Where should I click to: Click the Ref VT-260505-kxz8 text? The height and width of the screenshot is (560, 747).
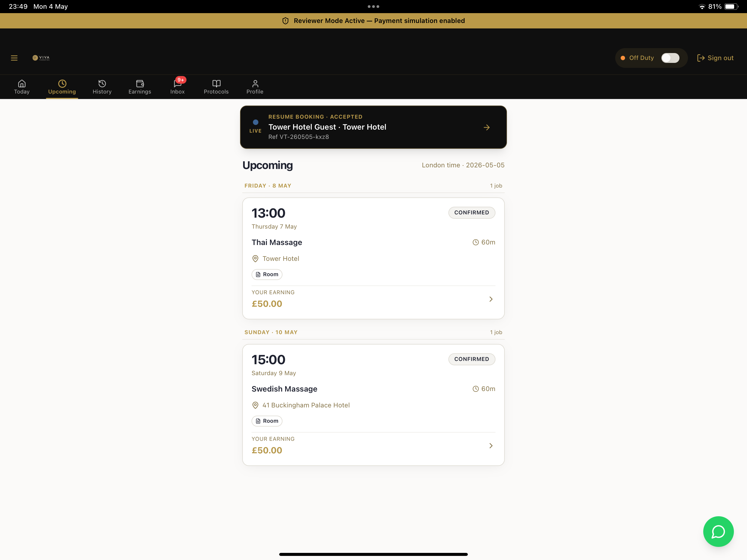coord(299,137)
